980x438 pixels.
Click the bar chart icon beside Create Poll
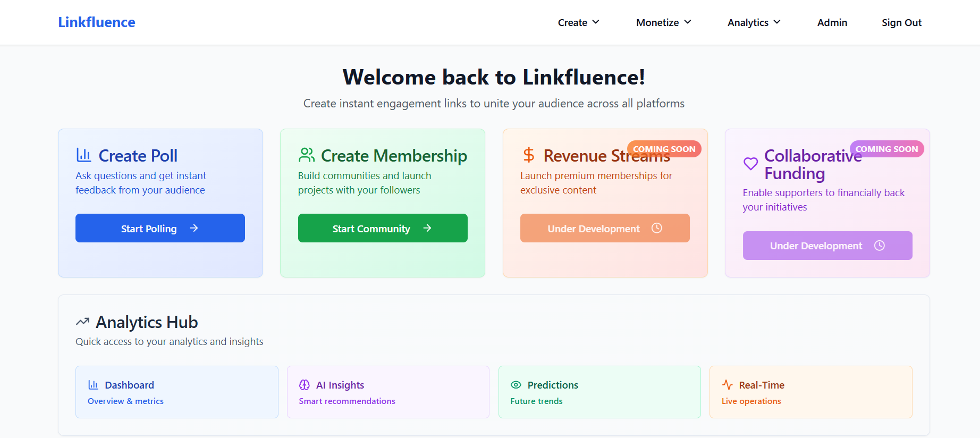[x=83, y=155]
